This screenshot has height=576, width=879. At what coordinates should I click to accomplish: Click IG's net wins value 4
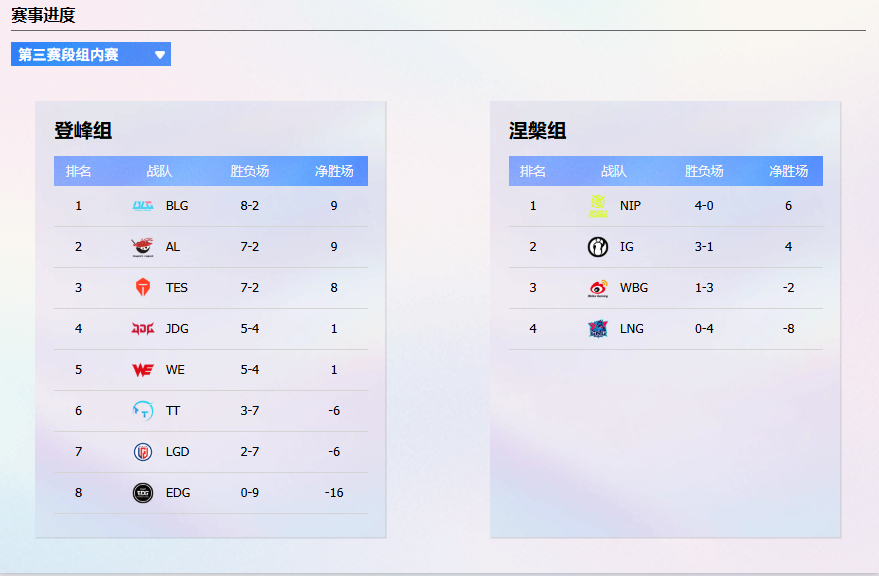(x=789, y=247)
